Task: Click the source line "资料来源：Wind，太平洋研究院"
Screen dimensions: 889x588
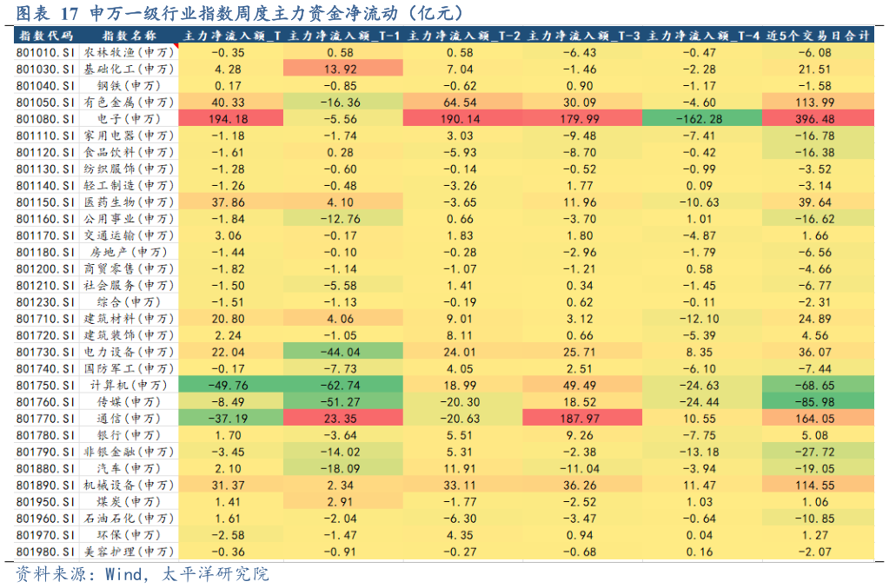Action: 142,574
